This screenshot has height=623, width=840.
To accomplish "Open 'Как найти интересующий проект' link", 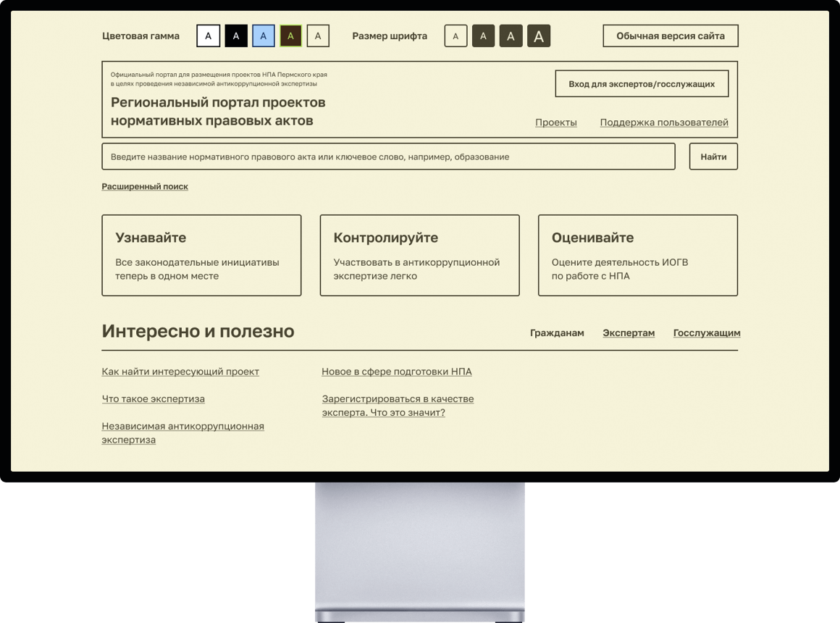I will coord(180,372).
